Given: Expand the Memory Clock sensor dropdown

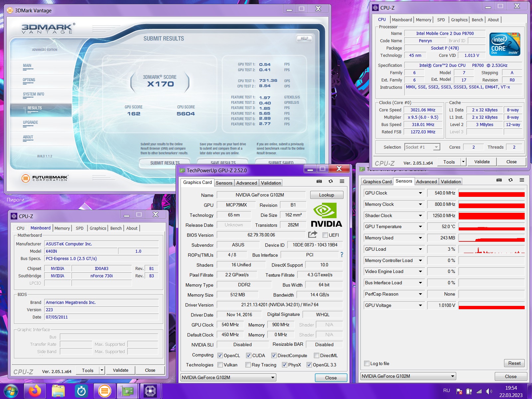Looking at the screenshot, I should [x=420, y=204].
